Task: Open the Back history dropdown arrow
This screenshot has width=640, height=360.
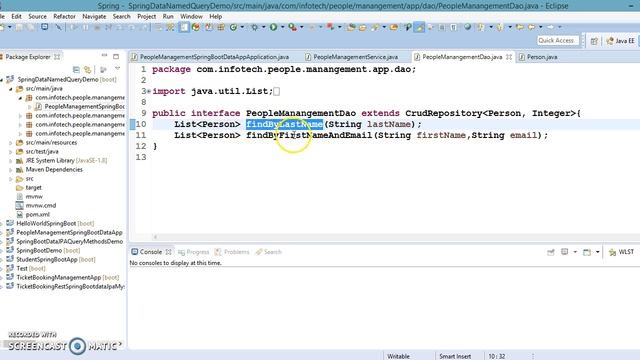Action: pos(541,27)
